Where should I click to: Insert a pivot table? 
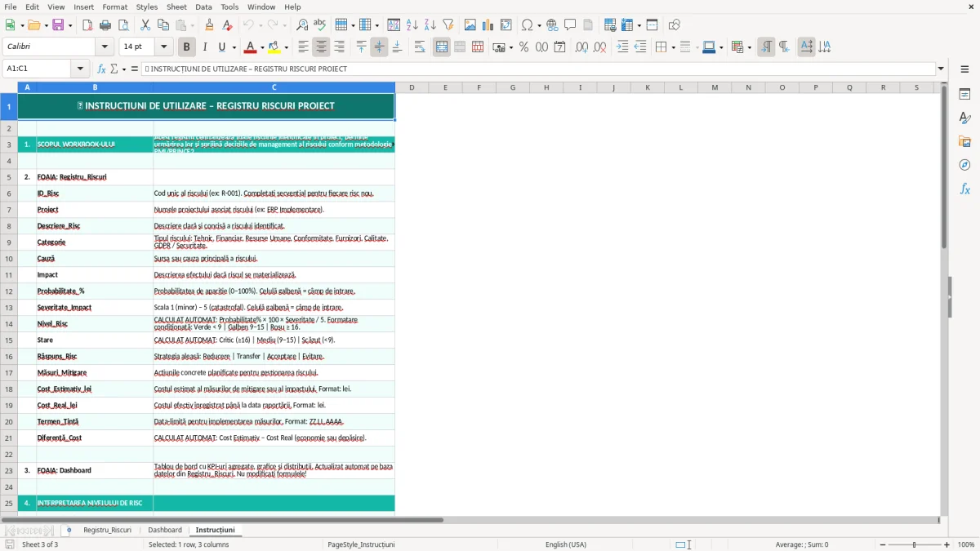pyautogui.click(x=506, y=25)
